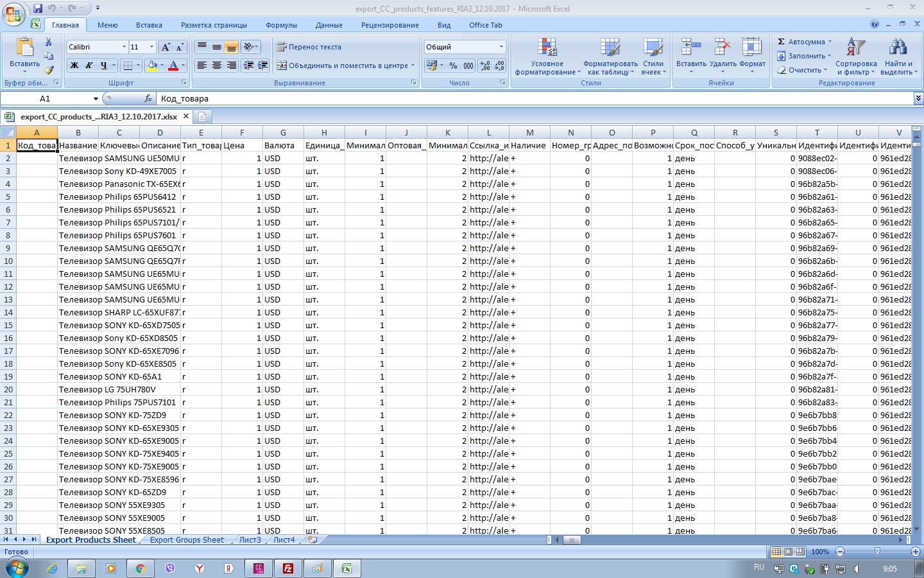Toggle Перенос текста wrap text

tap(309, 47)
